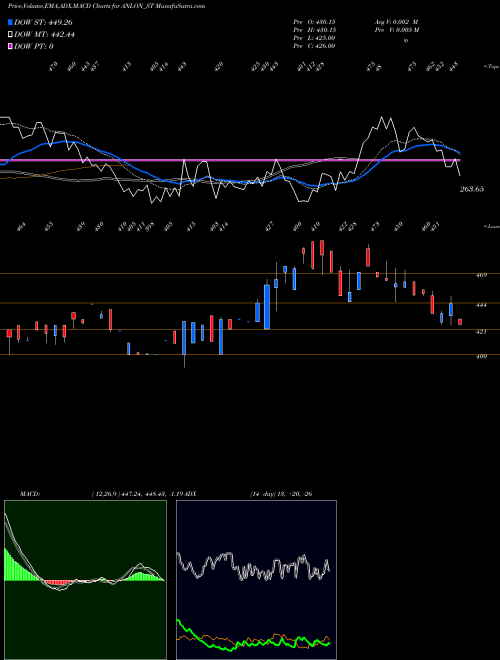Select the 'DOW PT: 0' legend text

pyautogui.click(x=34, y=46)
